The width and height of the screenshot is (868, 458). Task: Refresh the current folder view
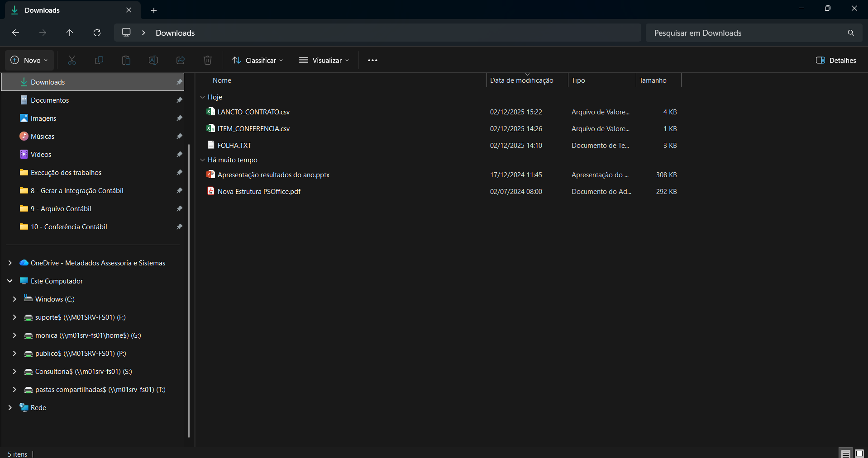point(97,33)
